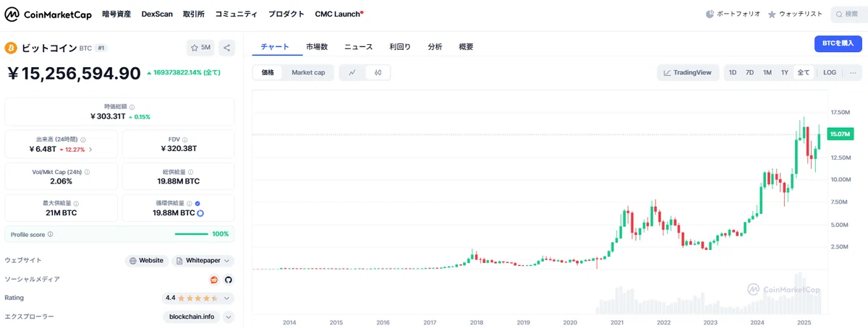Set chart range to 1M

pyautogui.click(x=767, y=72)
